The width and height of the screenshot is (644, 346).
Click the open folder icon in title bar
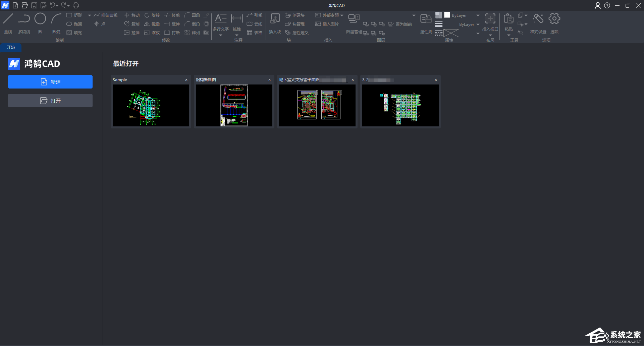click(x=25, y=5)
